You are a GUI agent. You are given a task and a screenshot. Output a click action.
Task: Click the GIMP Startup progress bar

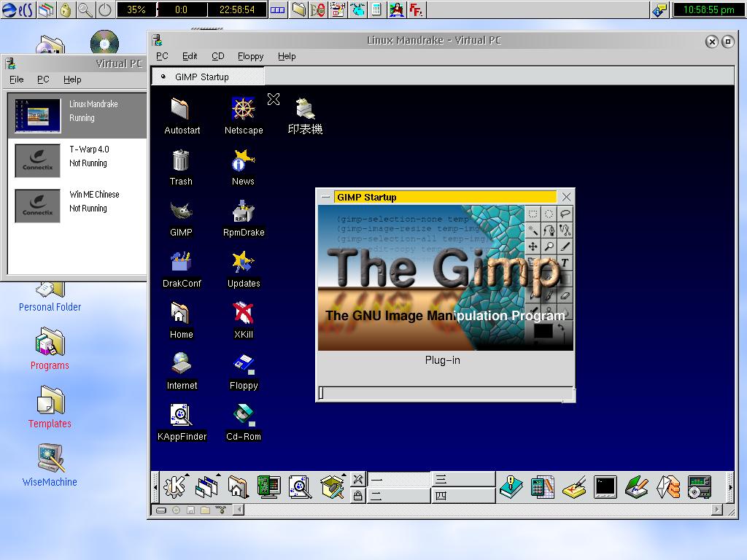click(x=446, y=393)
